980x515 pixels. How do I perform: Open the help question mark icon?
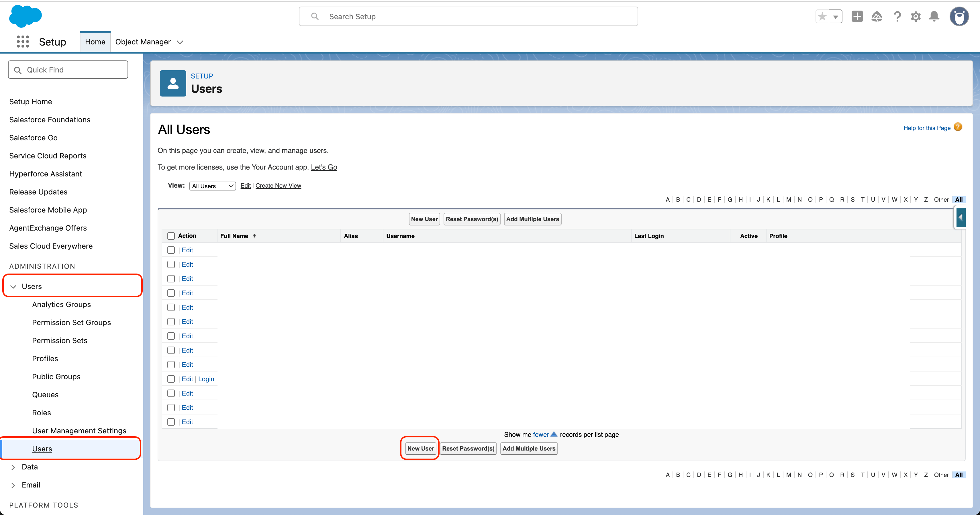(897, 16)
